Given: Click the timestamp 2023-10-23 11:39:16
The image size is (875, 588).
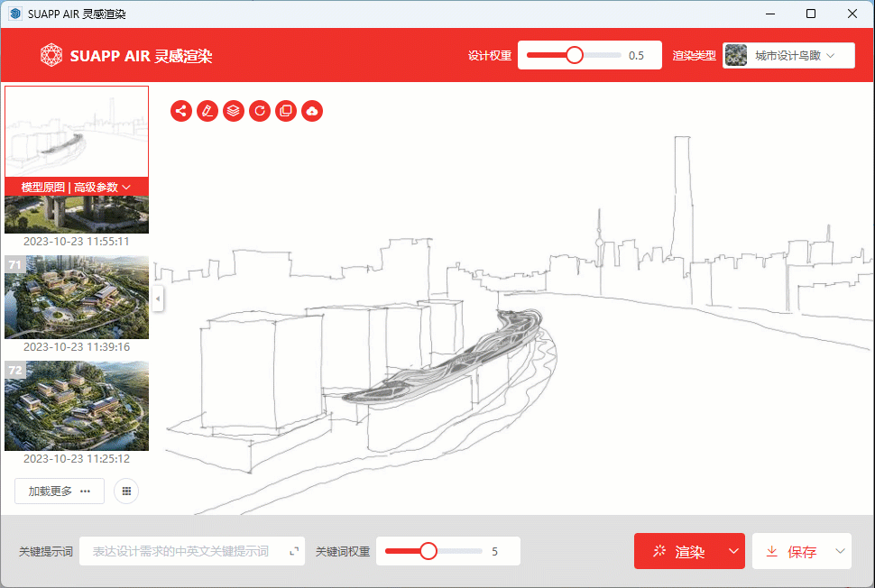Looking at the screenshot, I should [x=77, y=347].
